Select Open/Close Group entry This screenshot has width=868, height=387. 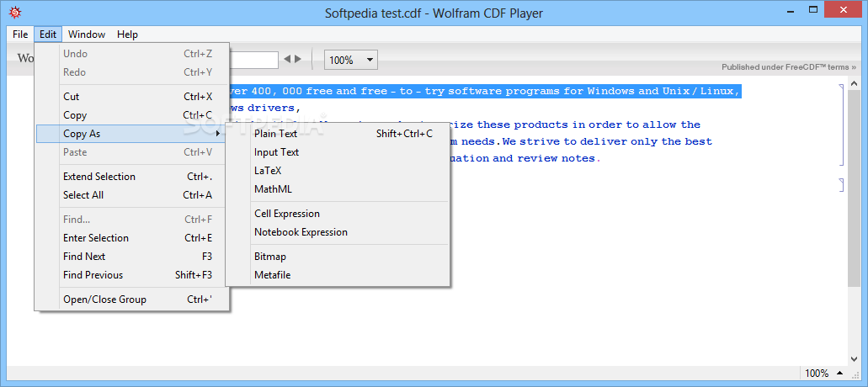tap(132, 300)
